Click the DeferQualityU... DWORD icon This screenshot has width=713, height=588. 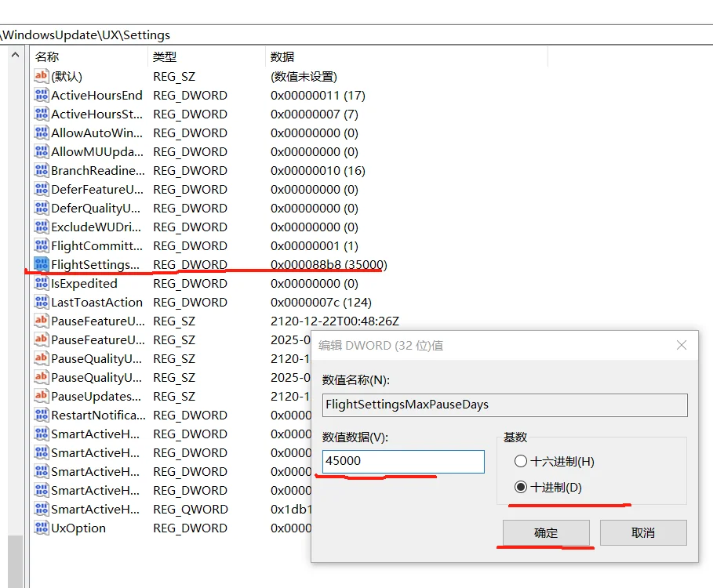[x=41, y=208]
